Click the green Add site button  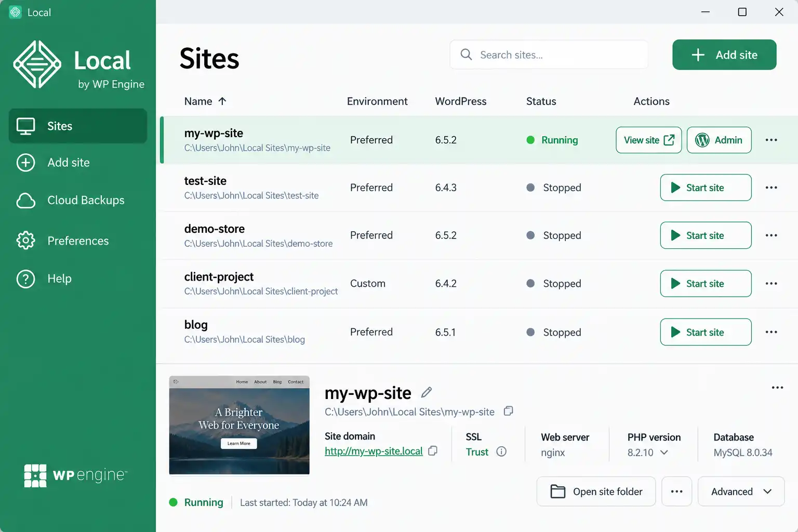pos(724,55)
